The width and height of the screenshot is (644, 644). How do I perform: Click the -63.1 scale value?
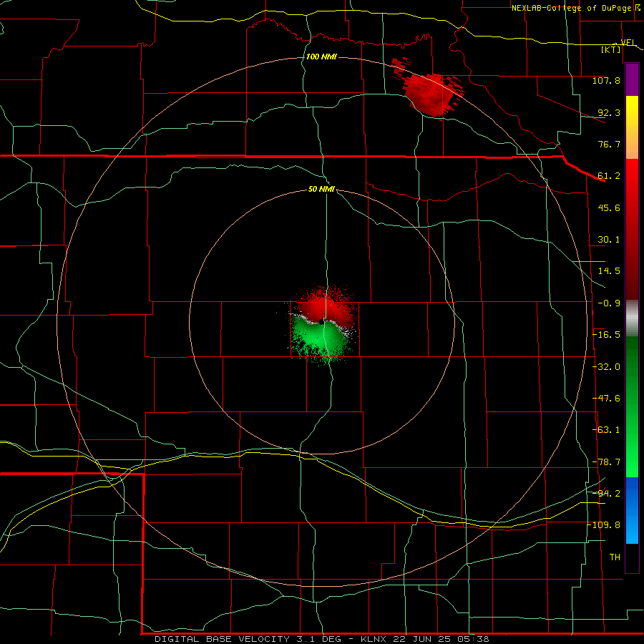(606, 430)
